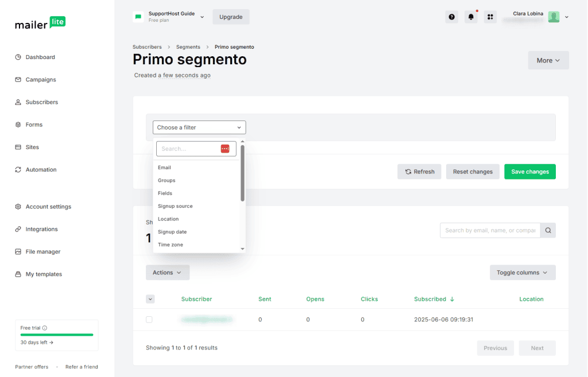
Task: Click the Refresh button
Action: click(419, 172)
